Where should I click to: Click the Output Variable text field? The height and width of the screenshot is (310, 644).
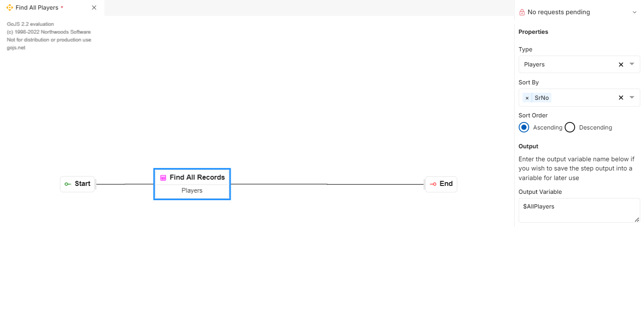click(x=579, y=210)
